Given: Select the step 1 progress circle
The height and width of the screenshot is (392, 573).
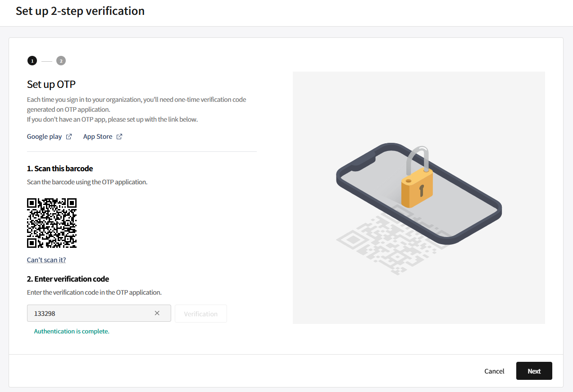Looking at the screenshot, I should (32, 61).
